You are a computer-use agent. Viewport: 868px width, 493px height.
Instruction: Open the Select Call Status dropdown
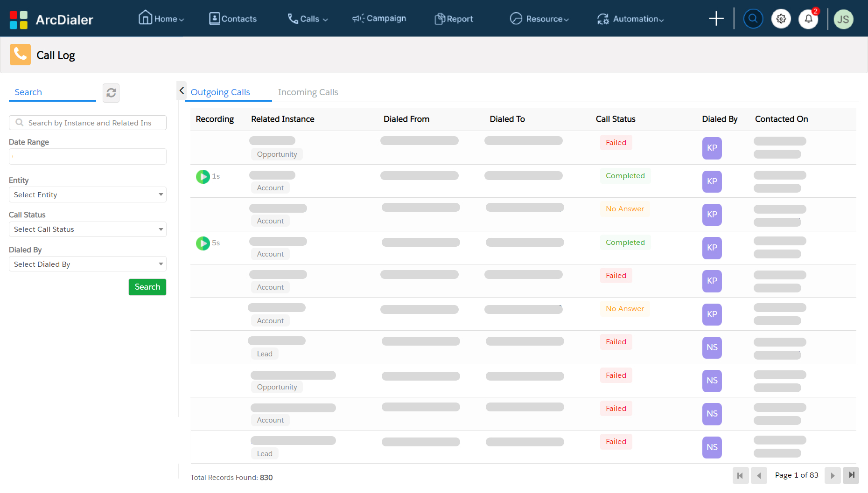click(x=87, y=229)
